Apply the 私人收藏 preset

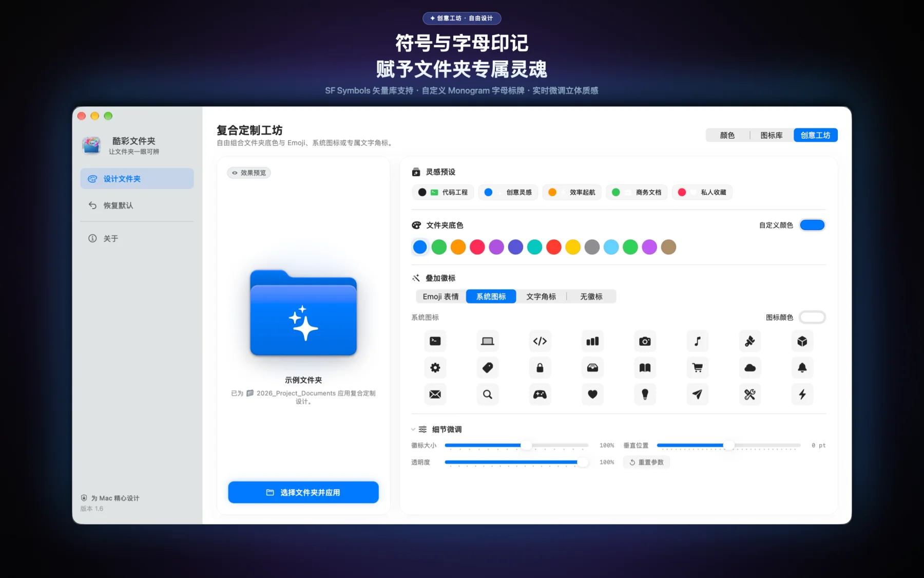[702, 192]
